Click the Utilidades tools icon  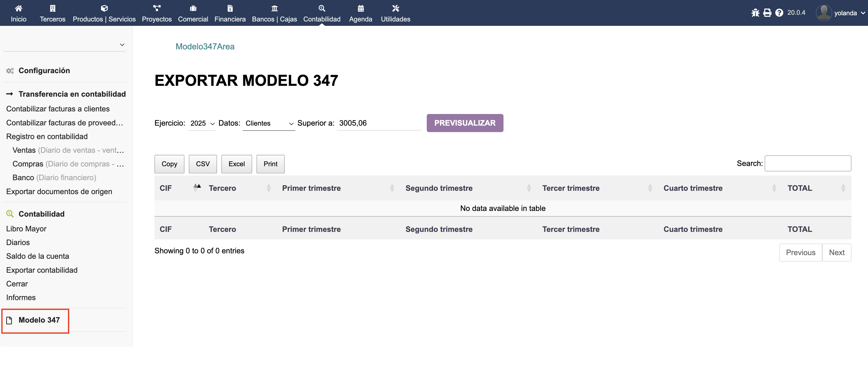click(x=396, y=9)
